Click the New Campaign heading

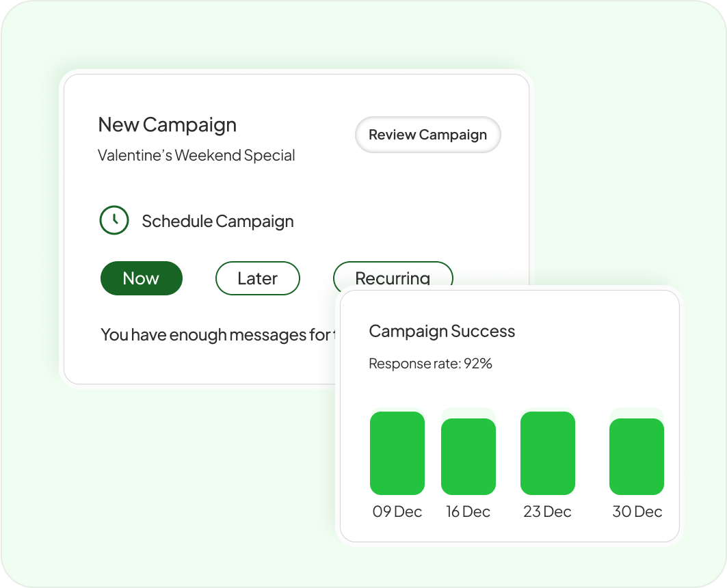coord(168,125)
